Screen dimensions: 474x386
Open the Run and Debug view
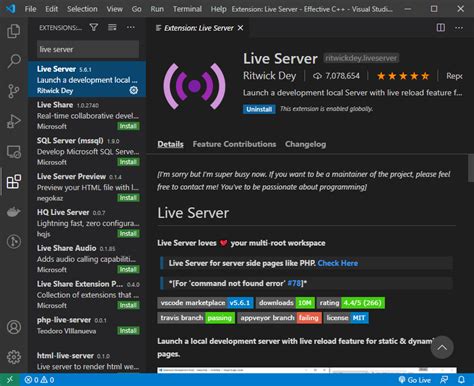coord(14,121)
